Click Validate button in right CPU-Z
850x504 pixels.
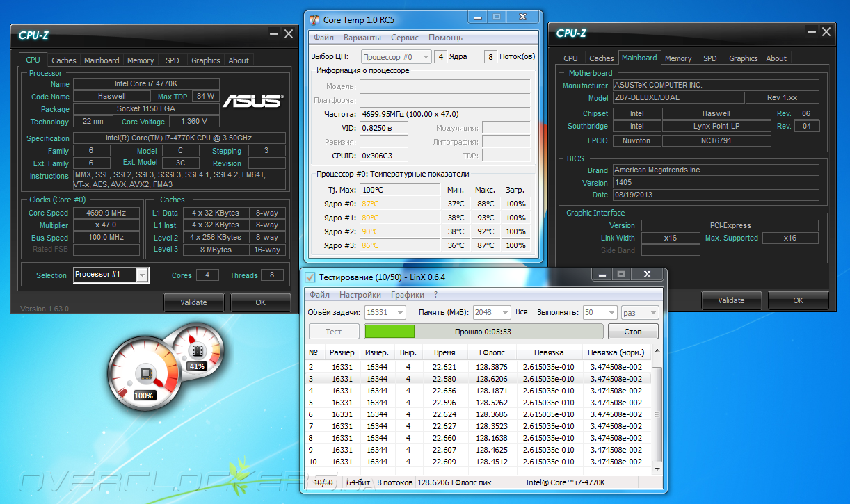tap(731, 300)
